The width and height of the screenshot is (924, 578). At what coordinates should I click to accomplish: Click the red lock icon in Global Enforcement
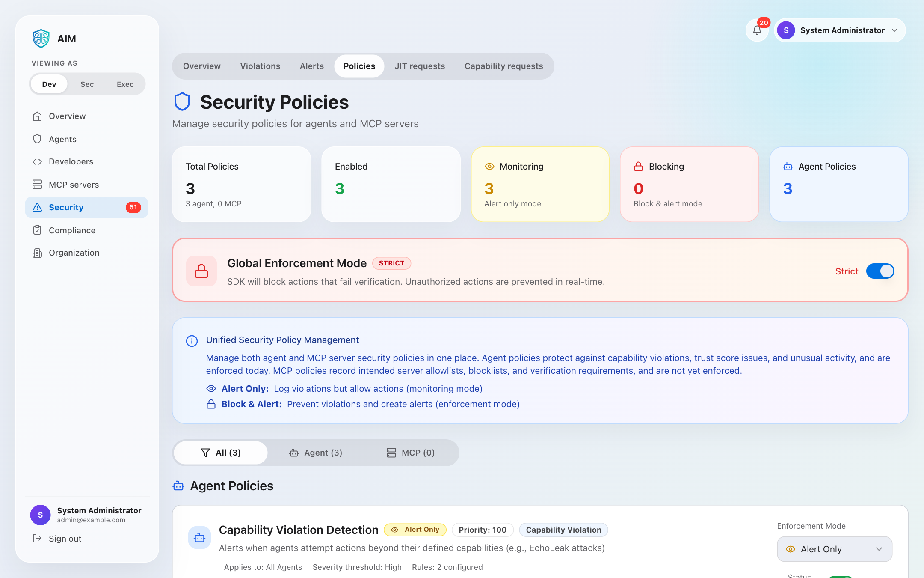pos(201,271)
